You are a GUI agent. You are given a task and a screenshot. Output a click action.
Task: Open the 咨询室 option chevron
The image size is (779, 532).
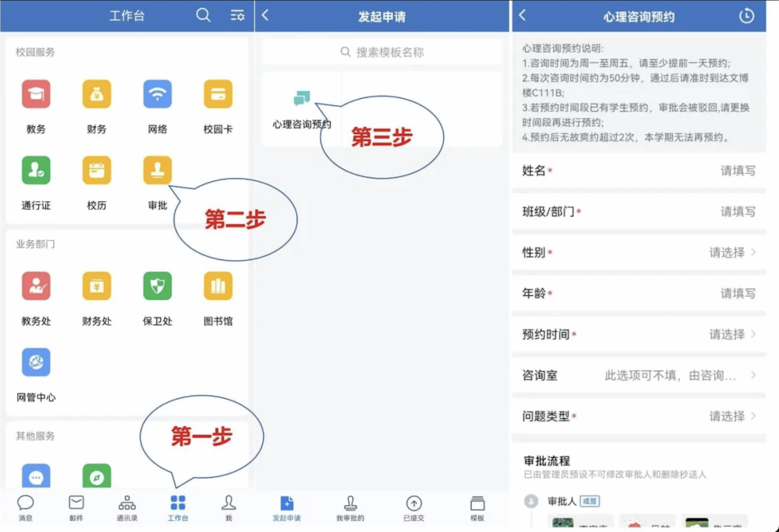(x=753, y=375)
